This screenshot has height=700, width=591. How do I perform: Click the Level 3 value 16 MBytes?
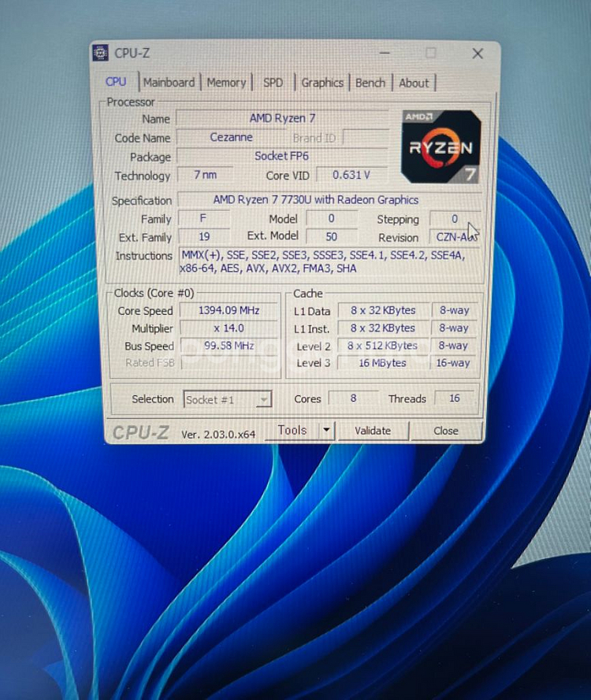383,363
